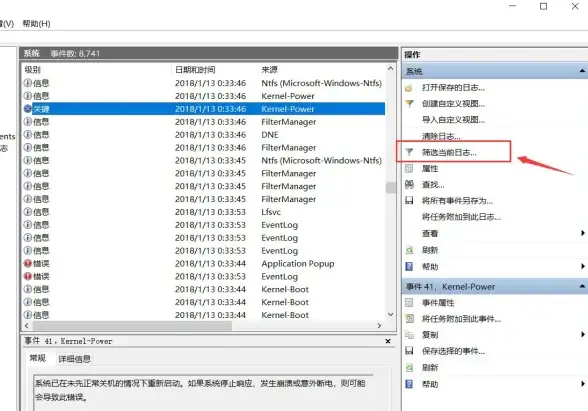
Task: Click 保存选择的事件...
Action: (x=453, y=351)
